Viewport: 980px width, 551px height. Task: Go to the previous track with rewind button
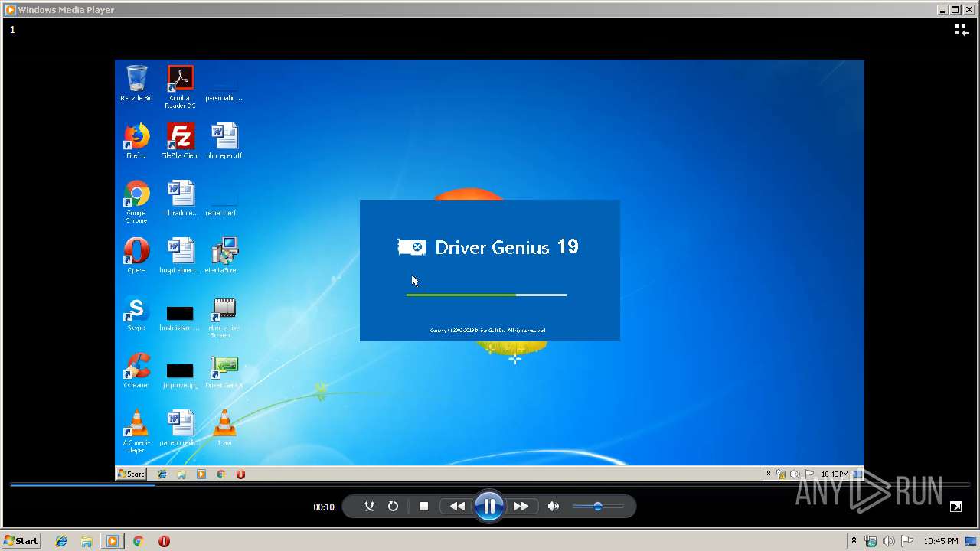457,507
